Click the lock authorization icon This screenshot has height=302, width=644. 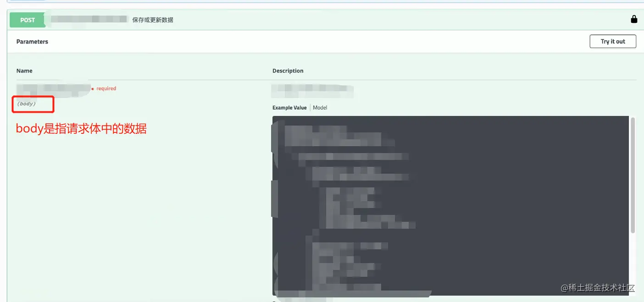[x=634, y=19]
